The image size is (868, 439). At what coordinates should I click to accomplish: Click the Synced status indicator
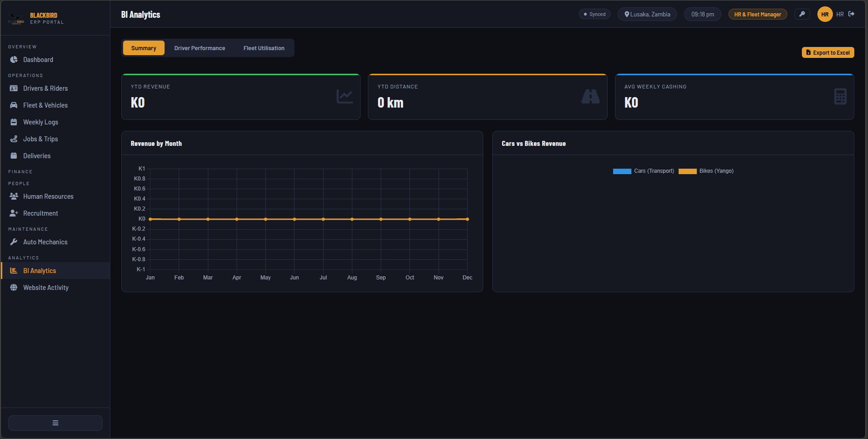click(594, 14)
